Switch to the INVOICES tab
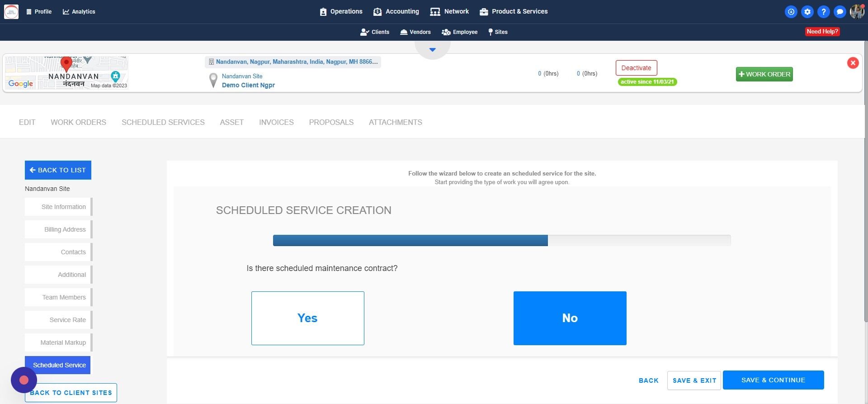Viewport: 868px width, 404px height. (x=276, y=122)
